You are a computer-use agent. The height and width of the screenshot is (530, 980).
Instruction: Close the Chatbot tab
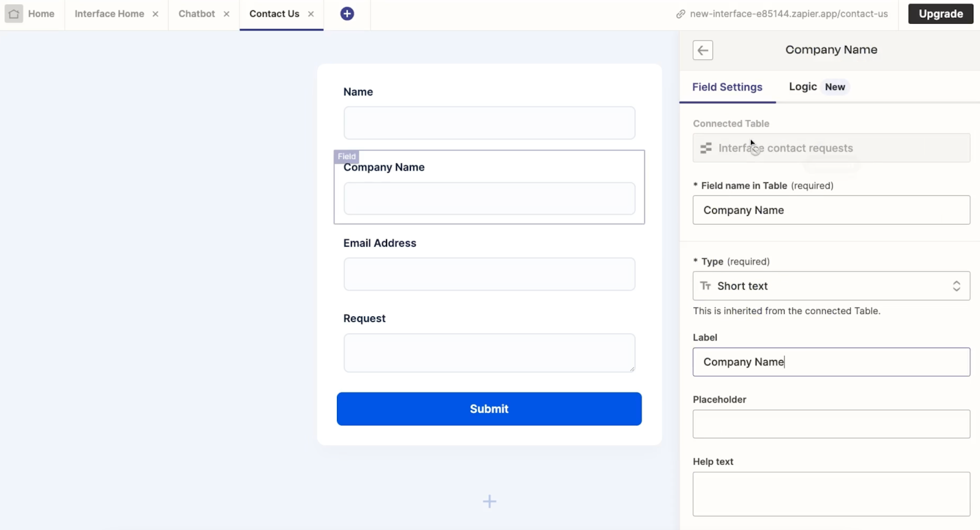click(227, 14)
